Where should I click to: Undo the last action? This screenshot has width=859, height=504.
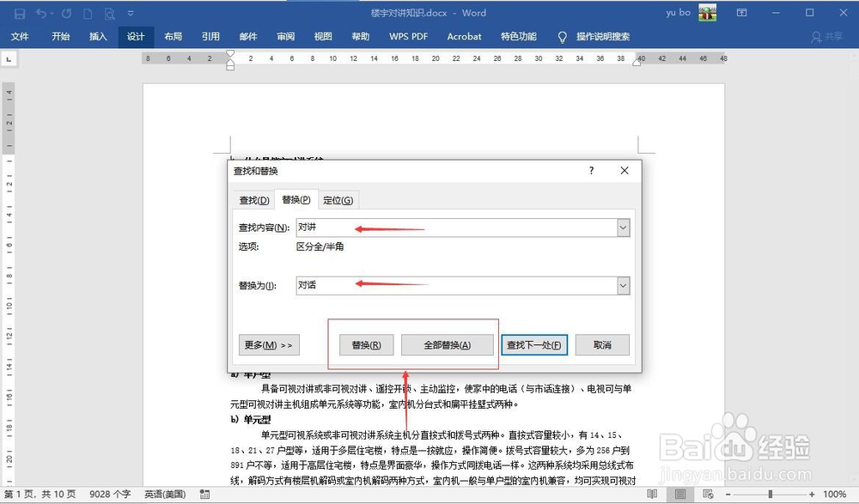(x=41, y=13)
